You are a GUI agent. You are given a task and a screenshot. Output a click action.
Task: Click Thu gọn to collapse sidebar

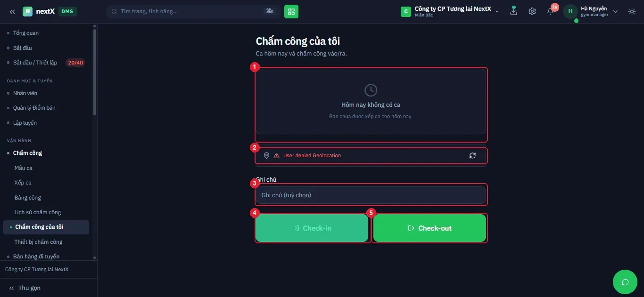click(x=25, y=288)
